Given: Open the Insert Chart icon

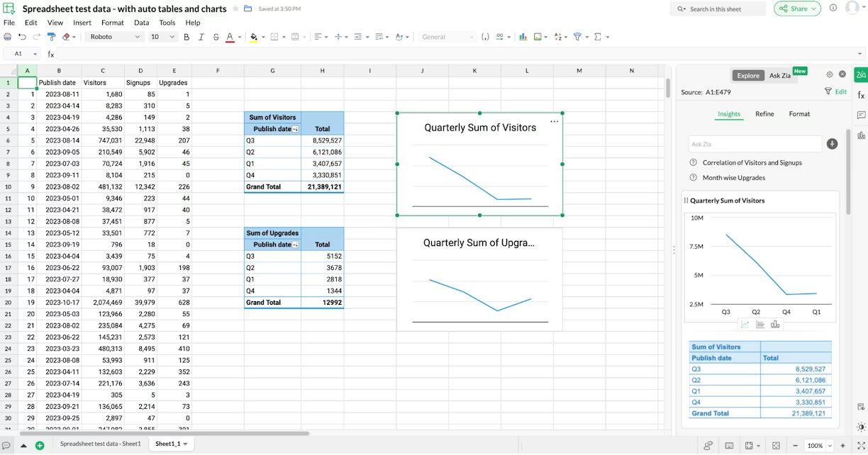Looking at the screenshot, I should (x=523, y=37).
